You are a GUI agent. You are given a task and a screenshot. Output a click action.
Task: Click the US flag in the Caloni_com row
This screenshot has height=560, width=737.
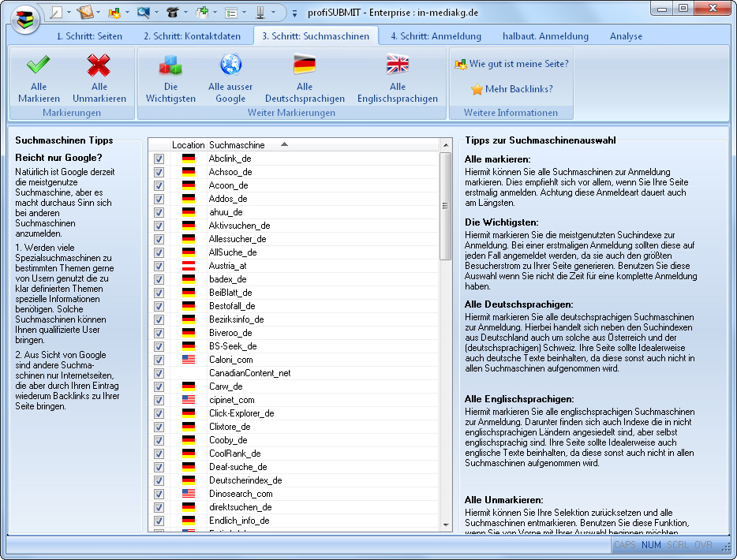(x=189, y=360)
